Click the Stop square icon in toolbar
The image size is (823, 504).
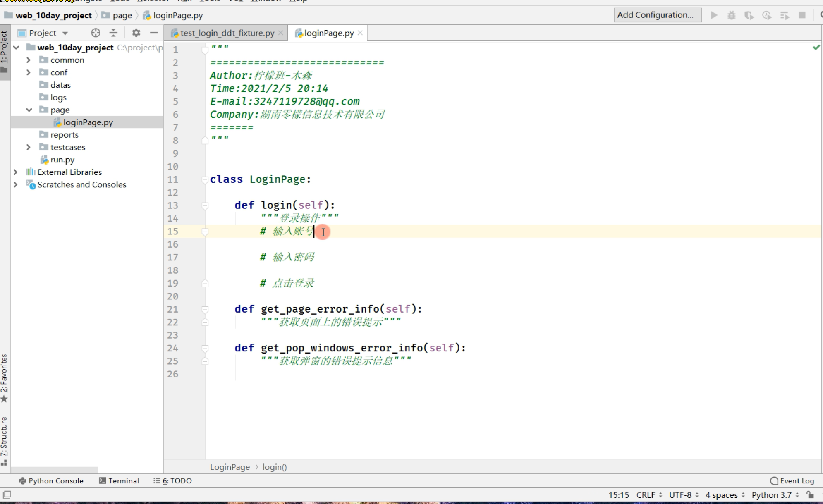(x=802, y=15)
